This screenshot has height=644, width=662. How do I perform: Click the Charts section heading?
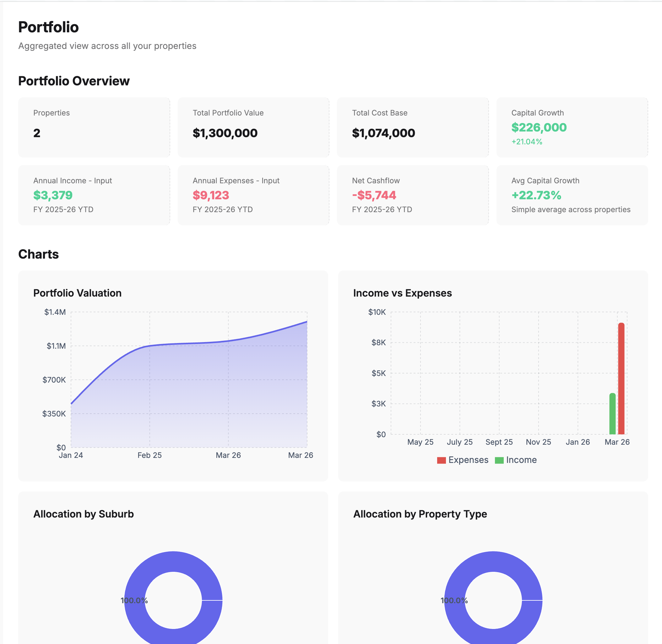[39, 254]
